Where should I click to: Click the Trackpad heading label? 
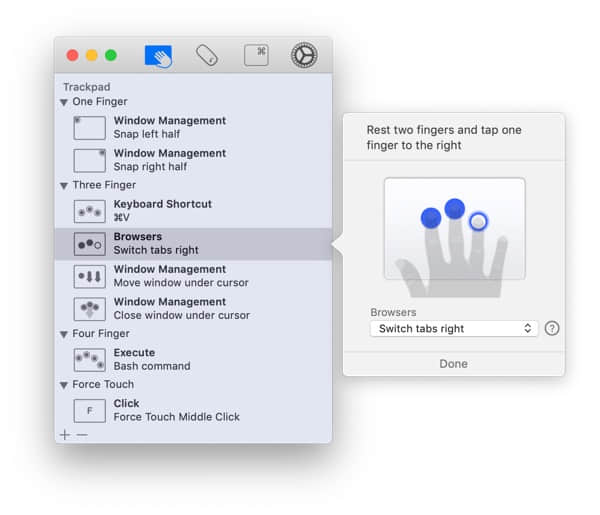pos(87,87)
